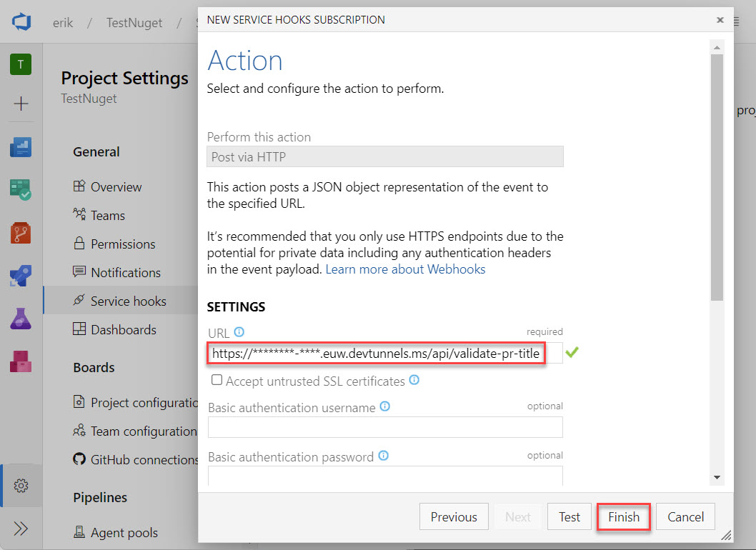Click the plus icon in left sidebar
Image resolution: width=756 pixels, height=550 pixels.
coord(21,104)
